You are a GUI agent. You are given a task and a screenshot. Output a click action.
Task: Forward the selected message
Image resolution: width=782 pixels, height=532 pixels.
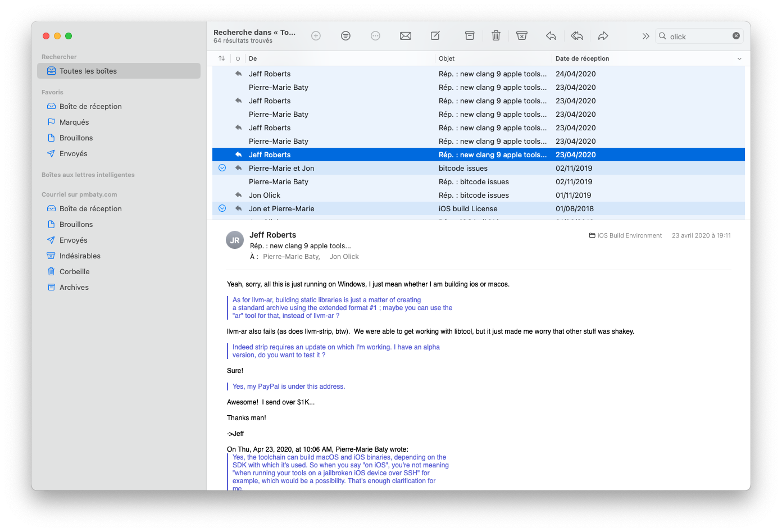[x=603, y=36]
